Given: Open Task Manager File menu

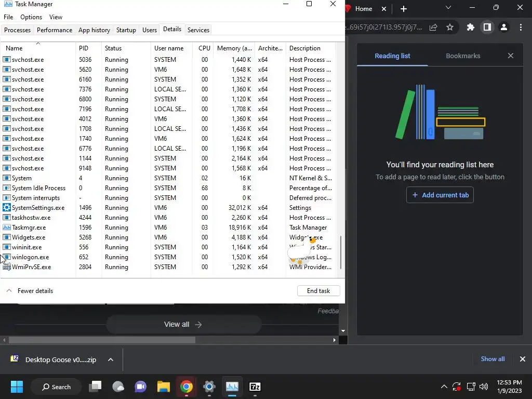Looking at the screenshot, I should click(8, 17).
